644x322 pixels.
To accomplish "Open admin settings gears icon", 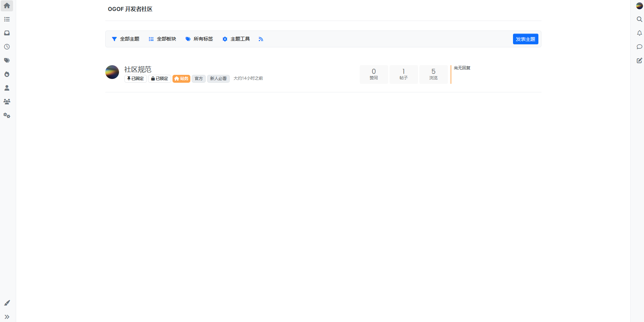I will pos(7,115).
